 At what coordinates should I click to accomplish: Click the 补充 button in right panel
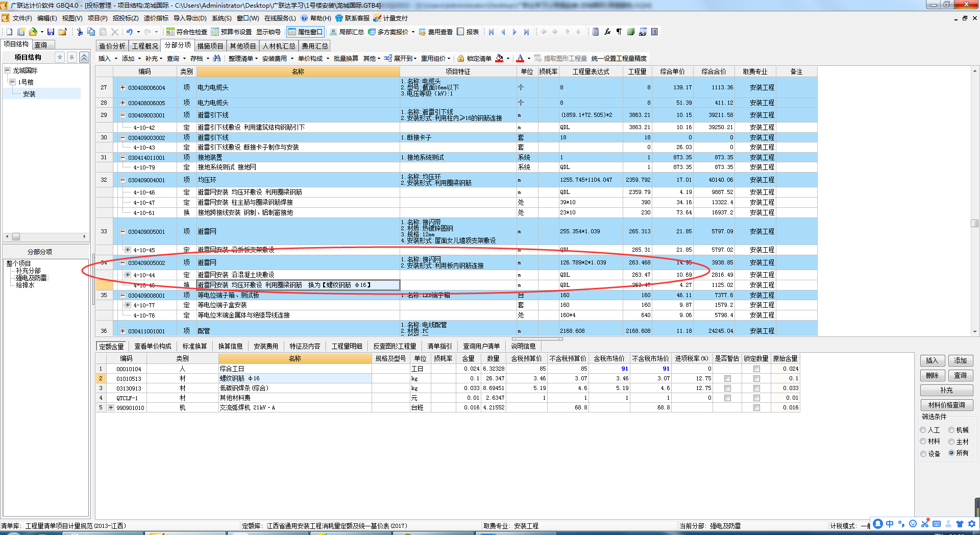[946, 390]
